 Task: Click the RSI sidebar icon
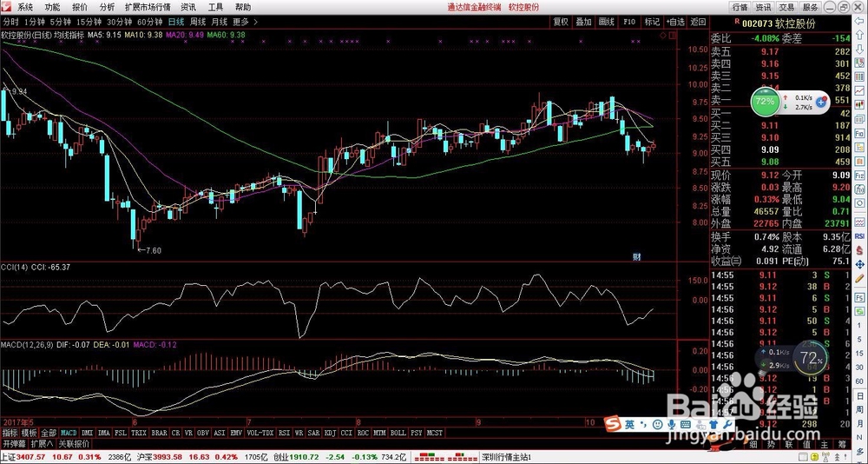860,235
